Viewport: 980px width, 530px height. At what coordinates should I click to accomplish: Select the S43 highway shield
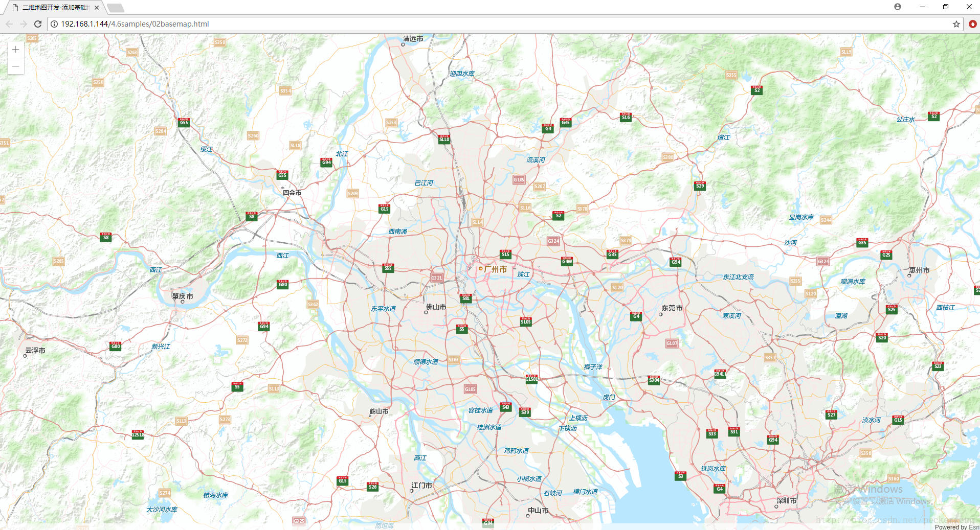(505, 406)
